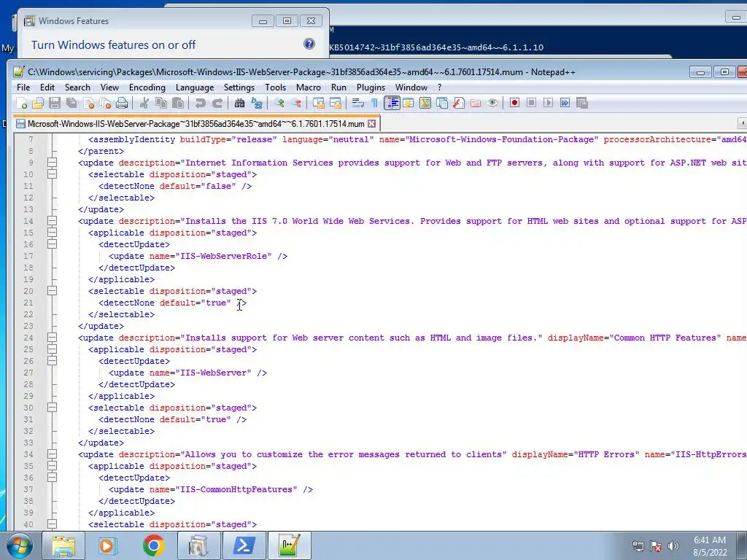This screenshot has height=560, width=747.
Task: Open the Function List icon
Action: pos(459,104)
